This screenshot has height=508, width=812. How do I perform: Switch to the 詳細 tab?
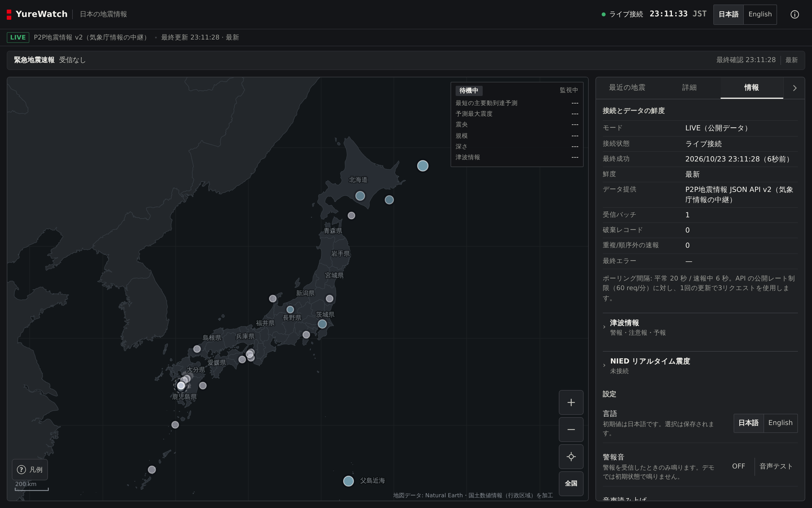(689, 88)
